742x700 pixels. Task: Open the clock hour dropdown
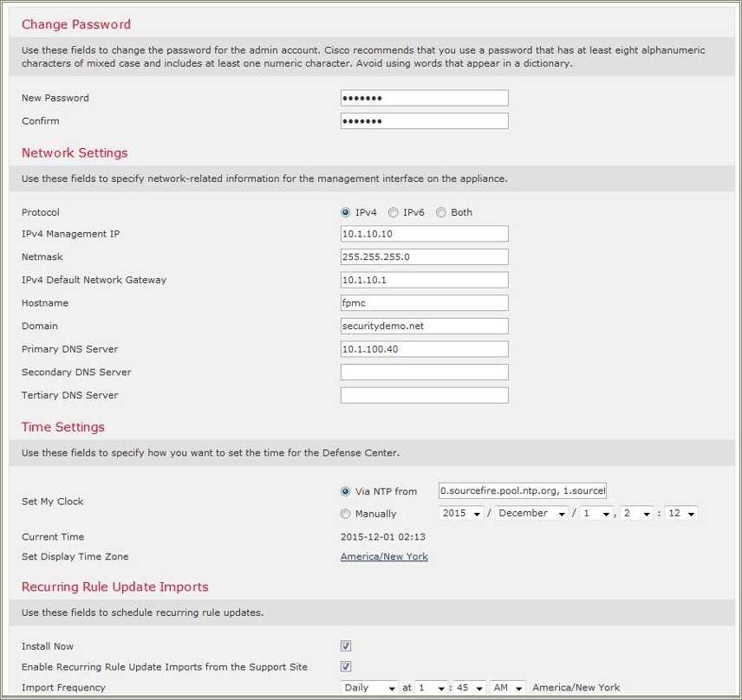point(636,513)
